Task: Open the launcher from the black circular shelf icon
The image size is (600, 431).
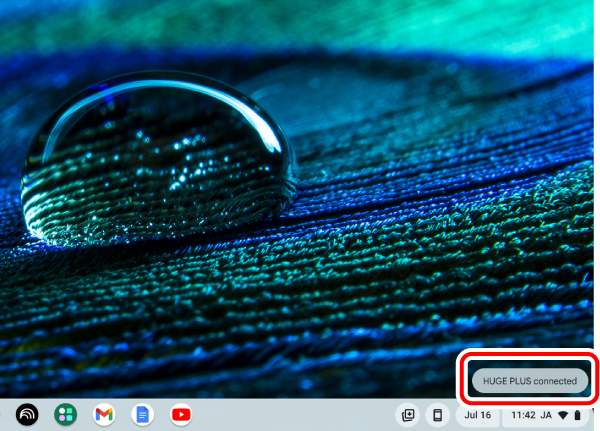Action: [x=27, y=414]
